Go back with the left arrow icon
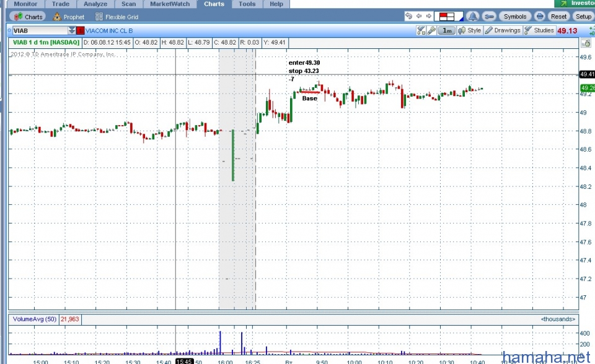595x364 pixels. (x=419, y=16)
